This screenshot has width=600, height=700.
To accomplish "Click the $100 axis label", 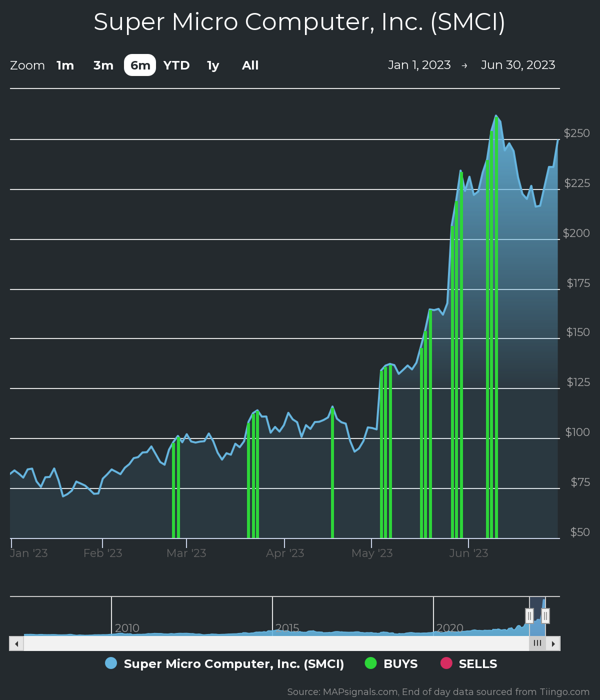I will click(577, 432).
